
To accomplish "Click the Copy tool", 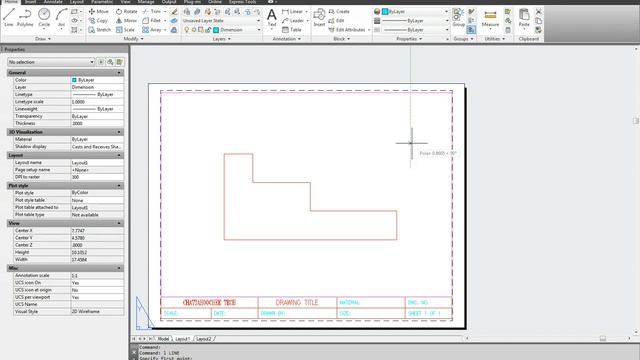I will [98, 20].
